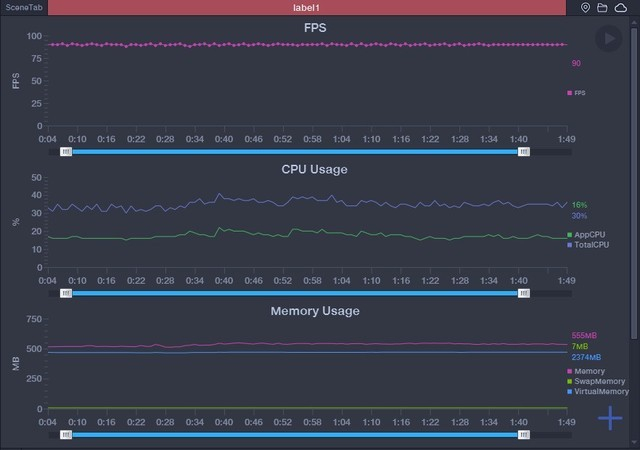This screenshot has width=640, height=450.
Task: Toggle TotalCPU series in legend
Action: coord(589,245)
